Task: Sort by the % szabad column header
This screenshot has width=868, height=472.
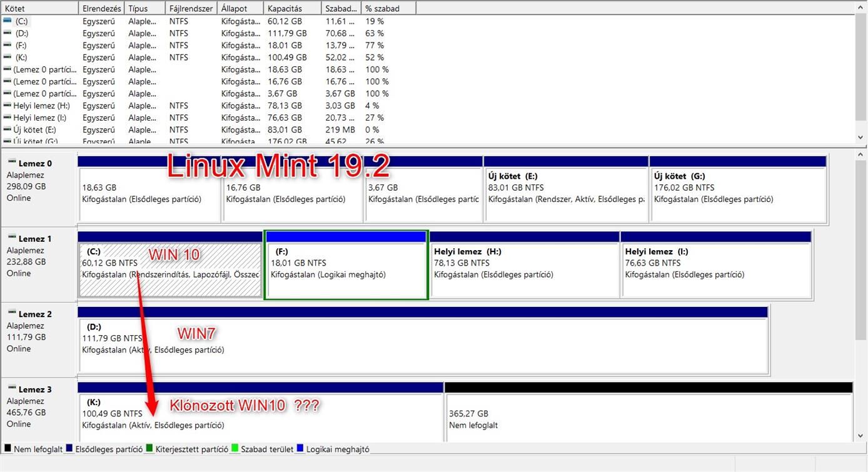Action: pyautogui.click(x=388, y=8)
